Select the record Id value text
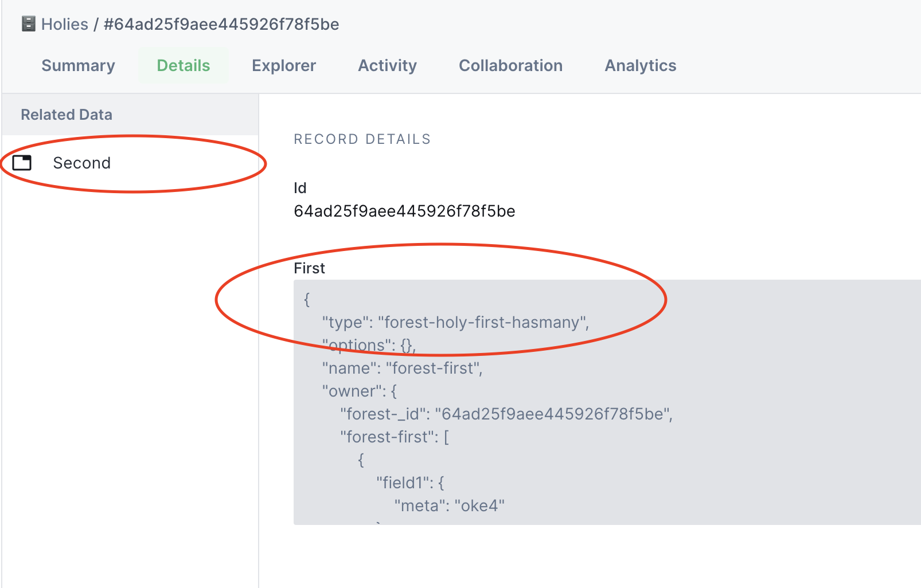Image resolution: width=921 pixels, height=588 pixels. 405,211
